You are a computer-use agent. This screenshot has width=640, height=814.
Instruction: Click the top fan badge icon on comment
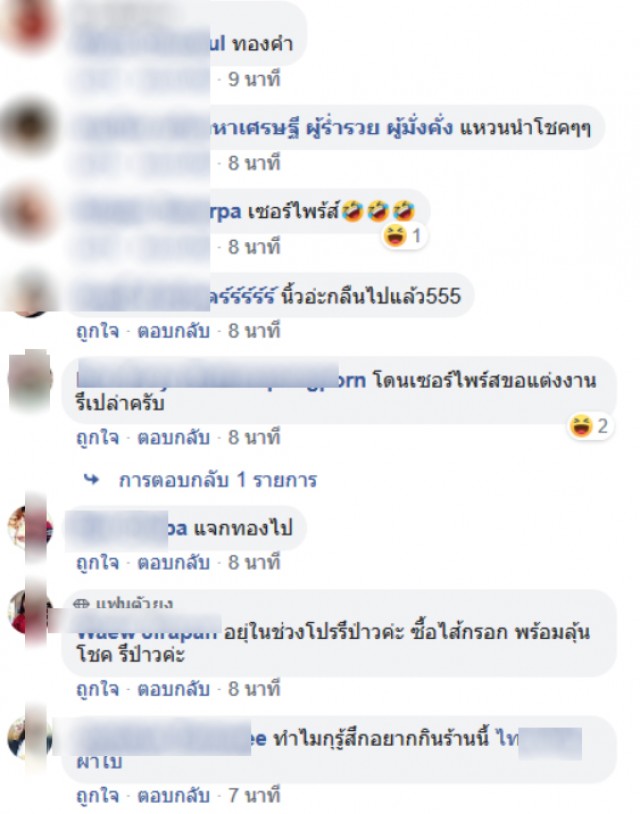(81, 604)
